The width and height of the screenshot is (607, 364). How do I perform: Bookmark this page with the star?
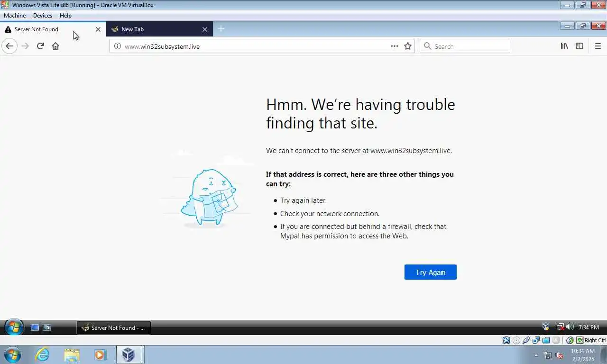click(408, 46)
